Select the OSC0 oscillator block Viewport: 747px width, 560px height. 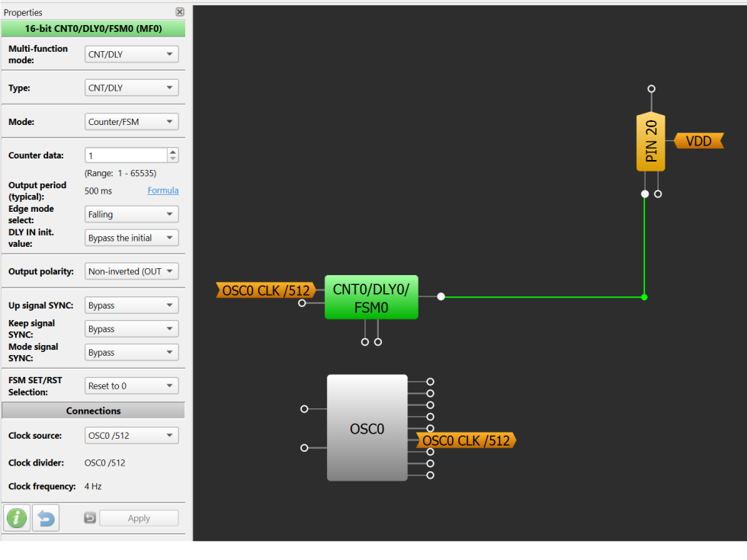coord(367,427)
